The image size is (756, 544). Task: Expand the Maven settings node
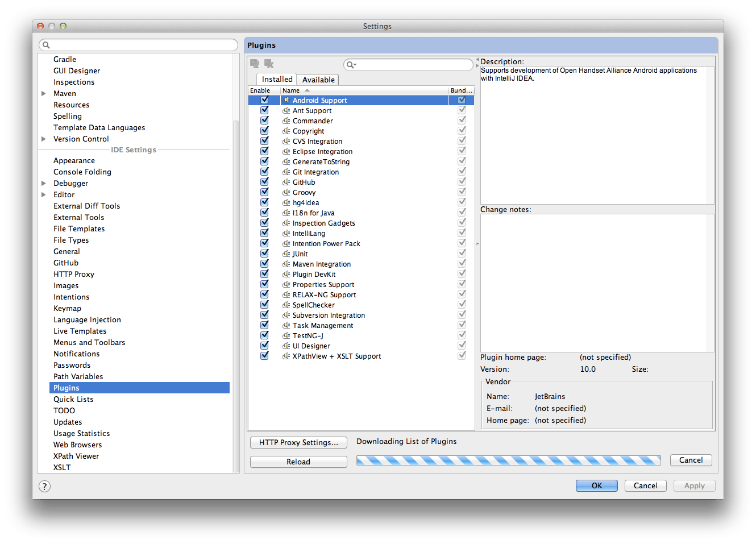point(44,93)
